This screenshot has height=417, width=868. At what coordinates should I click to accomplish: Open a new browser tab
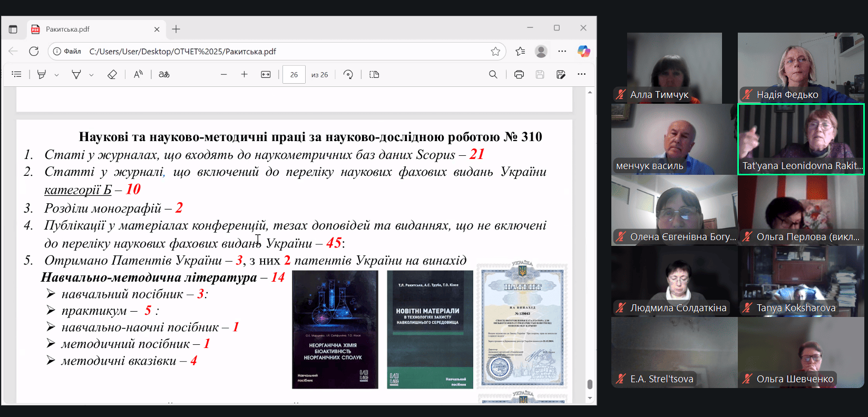point(176,29)
